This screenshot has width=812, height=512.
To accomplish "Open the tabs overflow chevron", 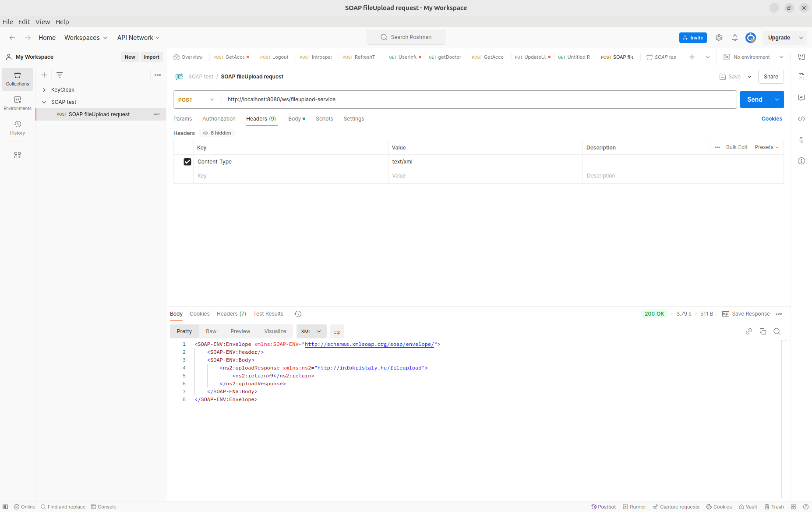I will [708, 57].
